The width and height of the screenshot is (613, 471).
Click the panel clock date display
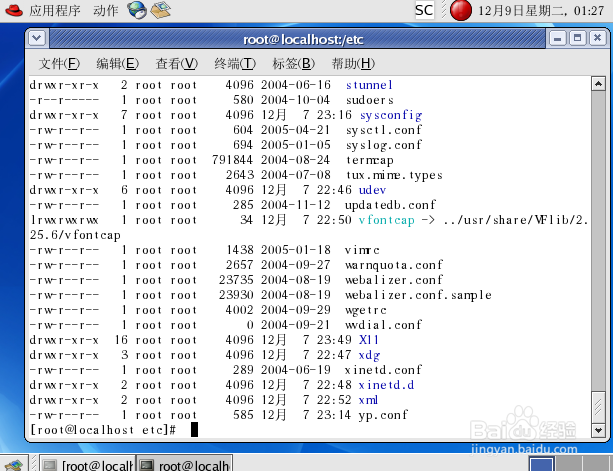pyautogui.click(x=541, y=11)
